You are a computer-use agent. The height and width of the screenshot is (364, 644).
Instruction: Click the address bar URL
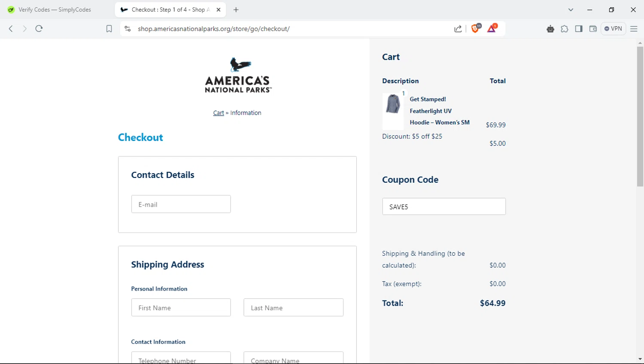coord(214,29)
